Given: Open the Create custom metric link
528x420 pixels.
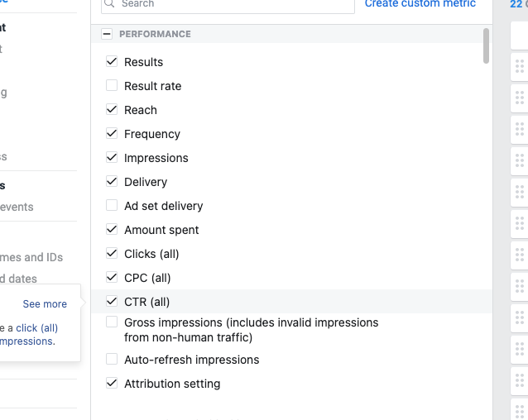Looking at the screenshot, I should point(420,4).
